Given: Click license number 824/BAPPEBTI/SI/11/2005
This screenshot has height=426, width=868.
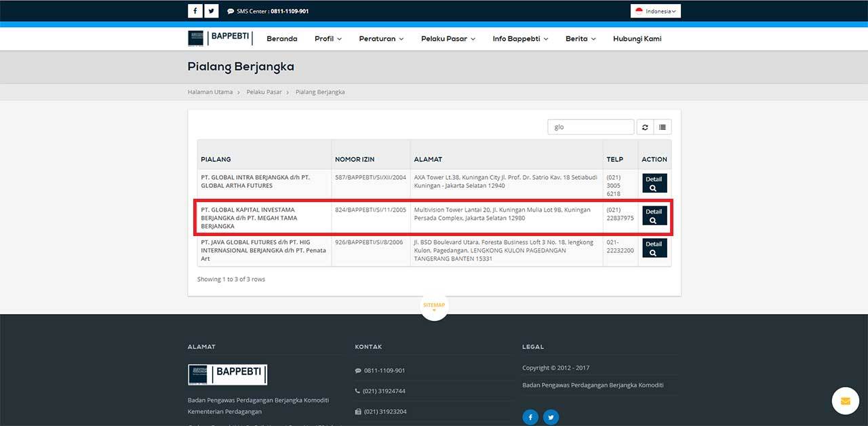Looking at the screenshot, I should (370, 210).
